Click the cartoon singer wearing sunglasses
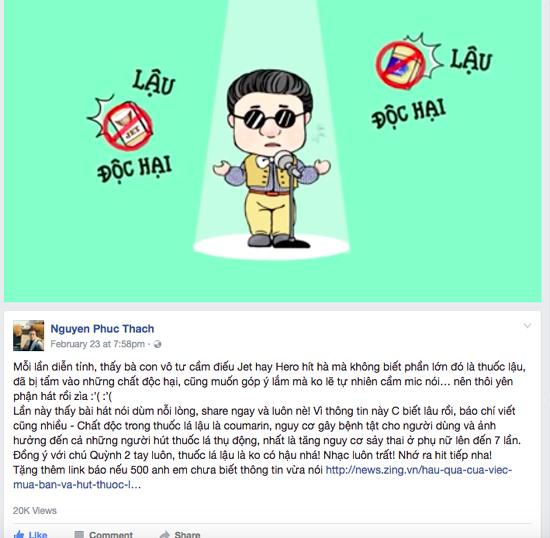550x538 pixels. (272, 158)
